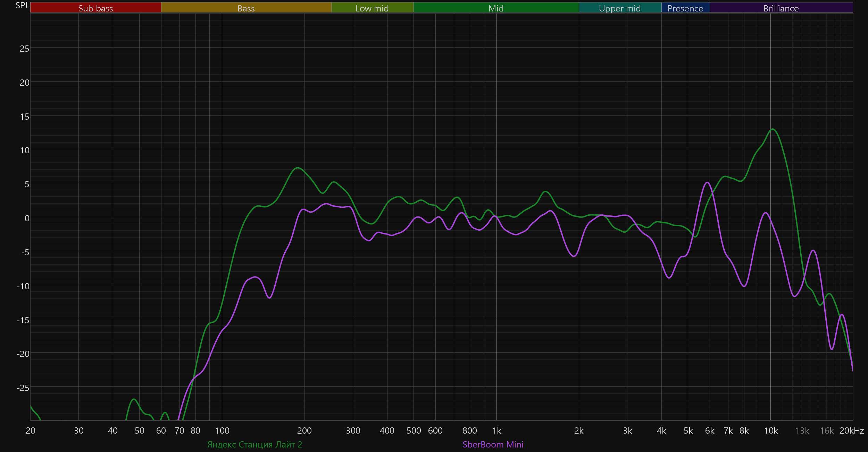868x452 pixels.
Task: Click the green curve peak near 10k
Action: coord(773,129)
